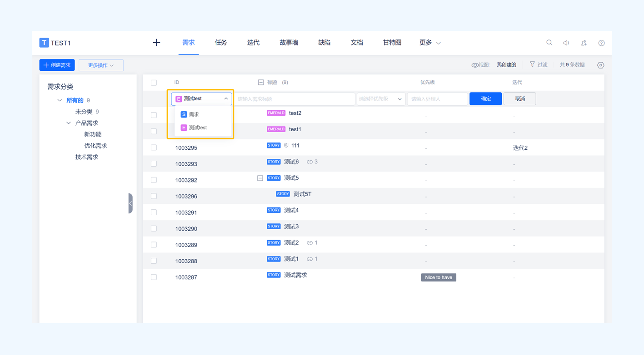Click the STORY badge on 测试5T
The height and width of the screenshot is (355, 644).
click(283, 194)
